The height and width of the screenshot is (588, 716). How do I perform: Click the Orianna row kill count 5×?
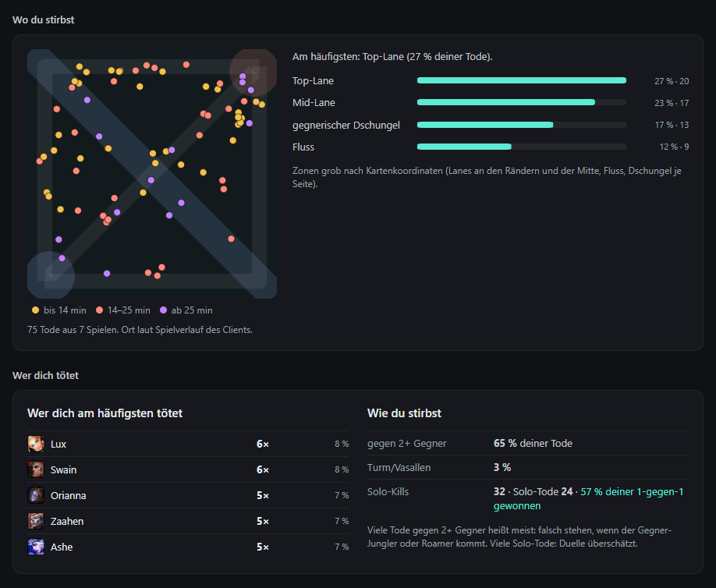[x=263, y=495]
